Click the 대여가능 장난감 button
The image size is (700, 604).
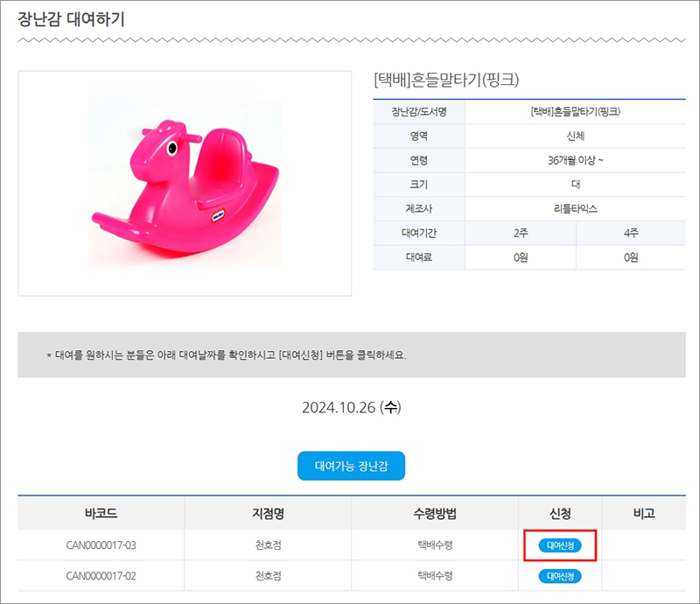(x=352, y=466)
